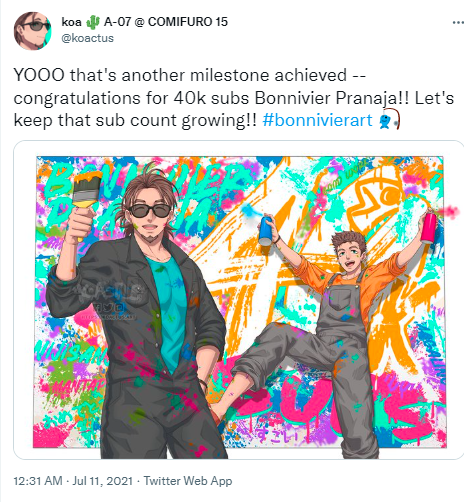Click the tweet text mentioning 40k subs
The image size is (464, 502).
pos(234,97)
